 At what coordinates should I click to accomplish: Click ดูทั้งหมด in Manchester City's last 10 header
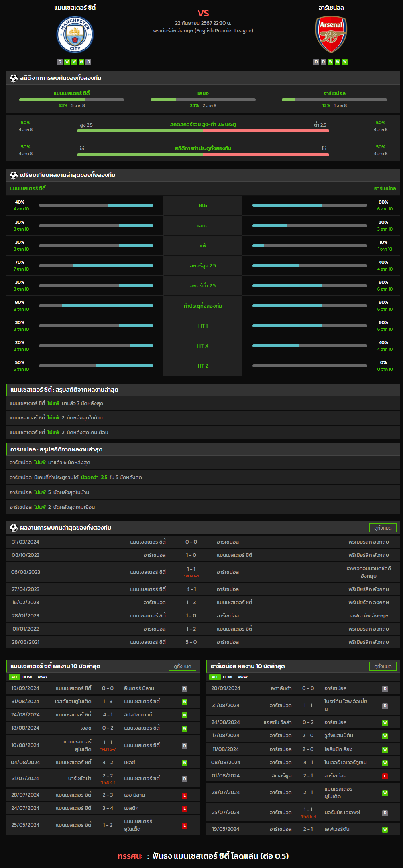tap(183, 666)
